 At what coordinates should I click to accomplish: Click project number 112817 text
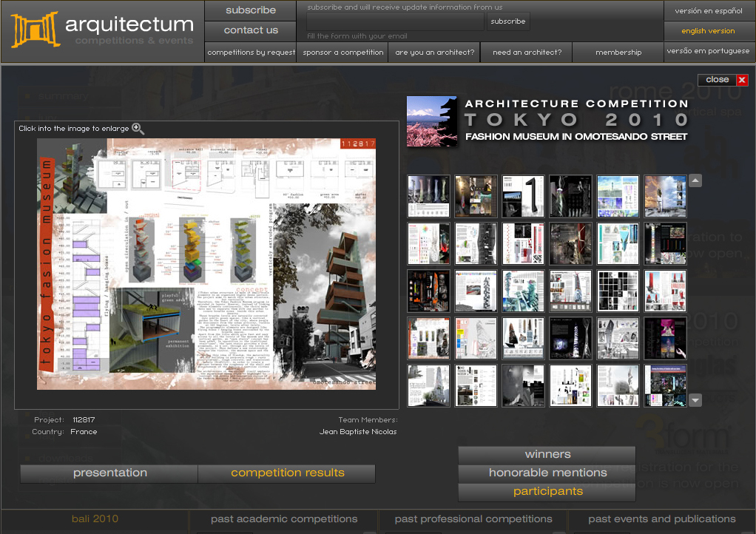pyautogui.click(x=84, y=420)
